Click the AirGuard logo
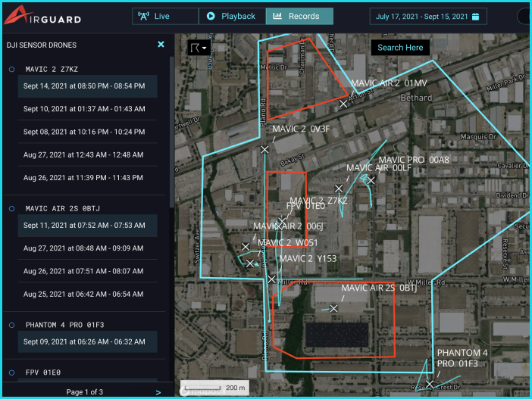The image size is (532, 399). coord(42,16)
